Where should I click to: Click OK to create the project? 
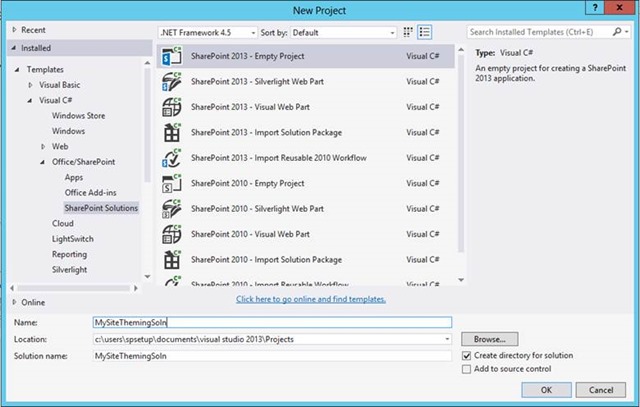click(x=546, y=390)
